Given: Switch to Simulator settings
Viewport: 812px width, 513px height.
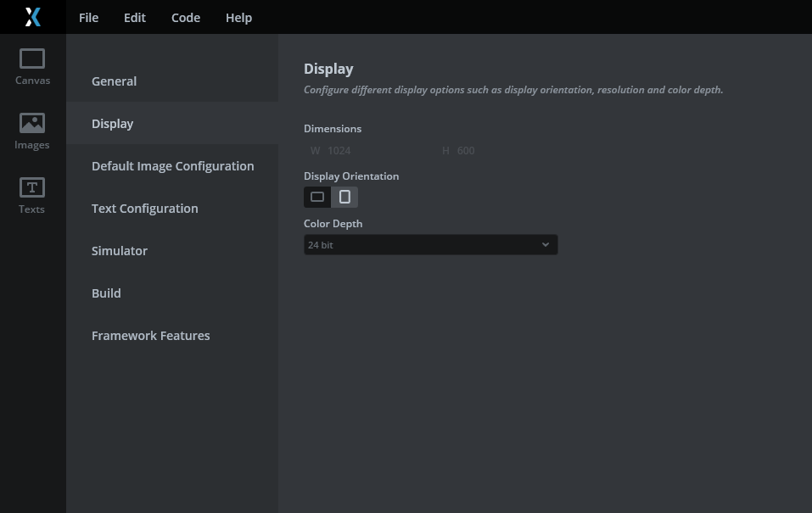Looking at the screenshot, I should click(120, 251).
